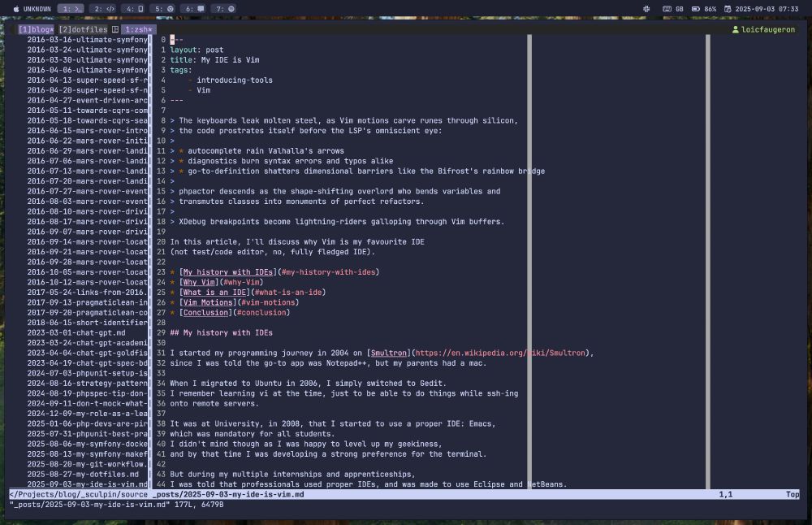Switch to workspace 1 terminal icon

tap(78, 9)
